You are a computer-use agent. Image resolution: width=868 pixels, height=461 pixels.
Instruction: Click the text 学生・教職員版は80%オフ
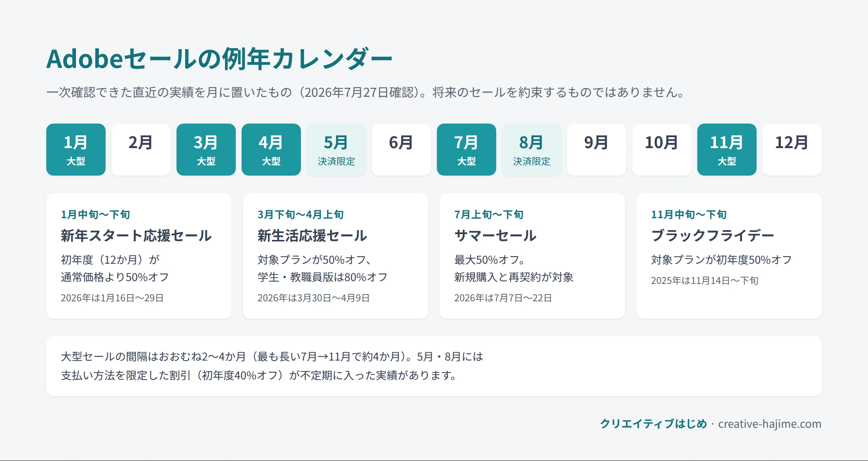point(323,277)
